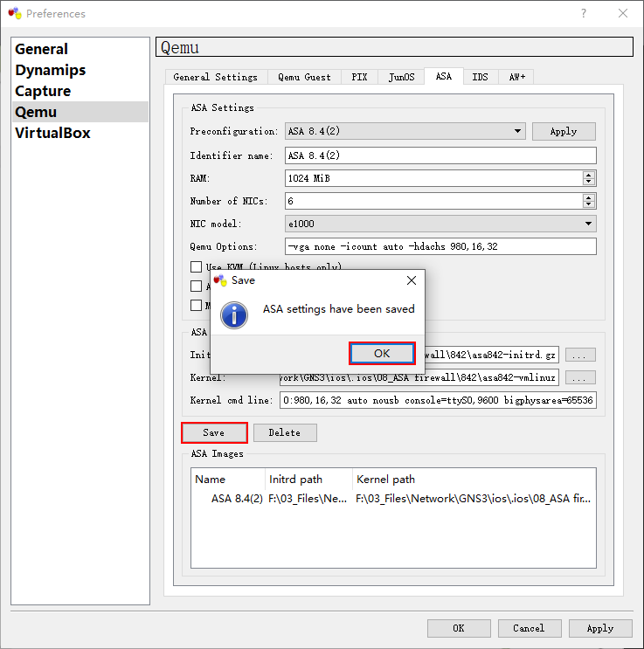644x649 pixels.
Task: Click the Identifier name field
Action: pyautogui.click(x=440, y=155)
